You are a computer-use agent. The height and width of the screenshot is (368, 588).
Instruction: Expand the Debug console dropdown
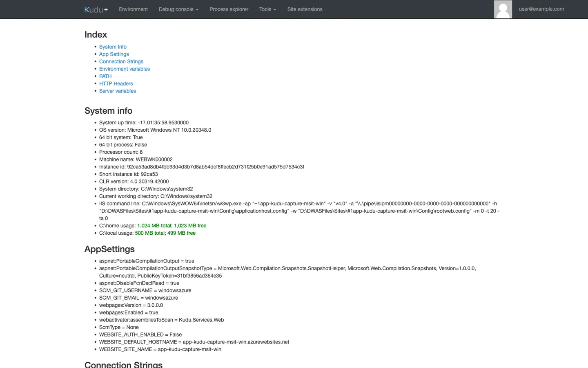[178, 9]
